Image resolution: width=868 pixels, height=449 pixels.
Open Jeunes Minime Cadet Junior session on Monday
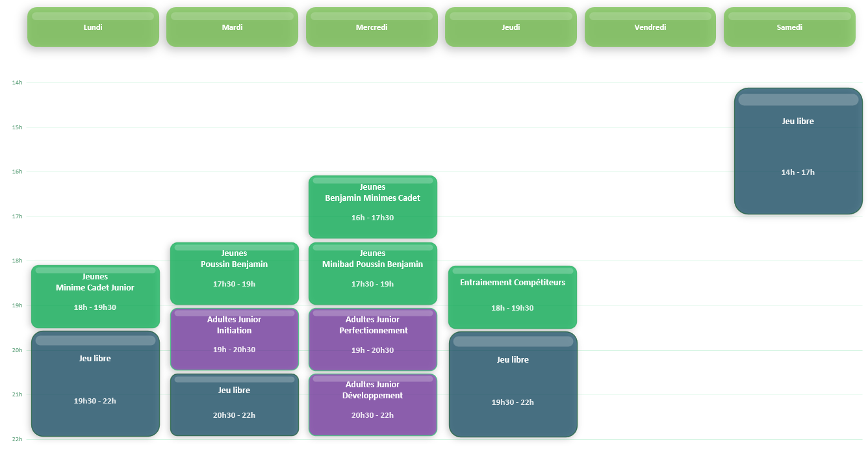[96, 296]
